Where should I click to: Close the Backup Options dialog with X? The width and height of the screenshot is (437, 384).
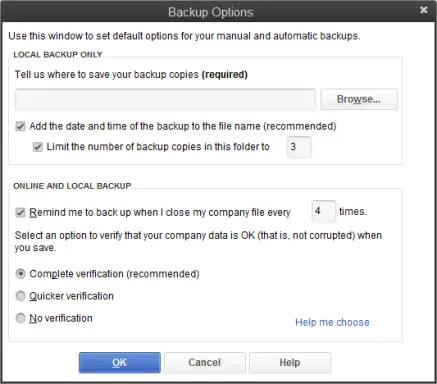pyautogui.click(x=424, y=10)
